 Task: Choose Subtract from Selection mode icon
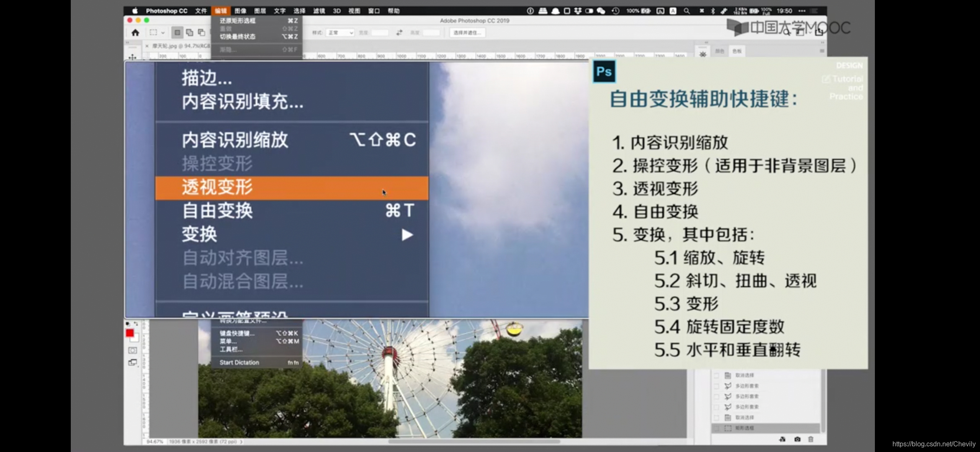pos(201,33)
